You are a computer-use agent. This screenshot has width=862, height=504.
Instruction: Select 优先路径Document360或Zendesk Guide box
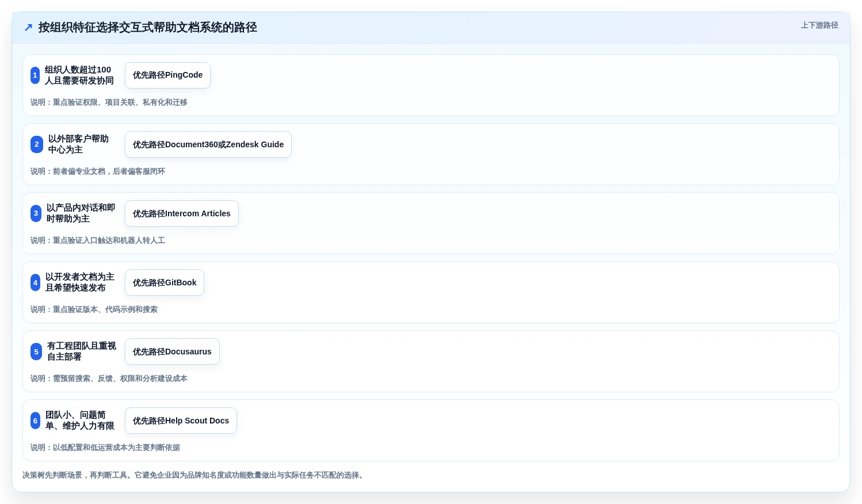click(x=208, y=144)
